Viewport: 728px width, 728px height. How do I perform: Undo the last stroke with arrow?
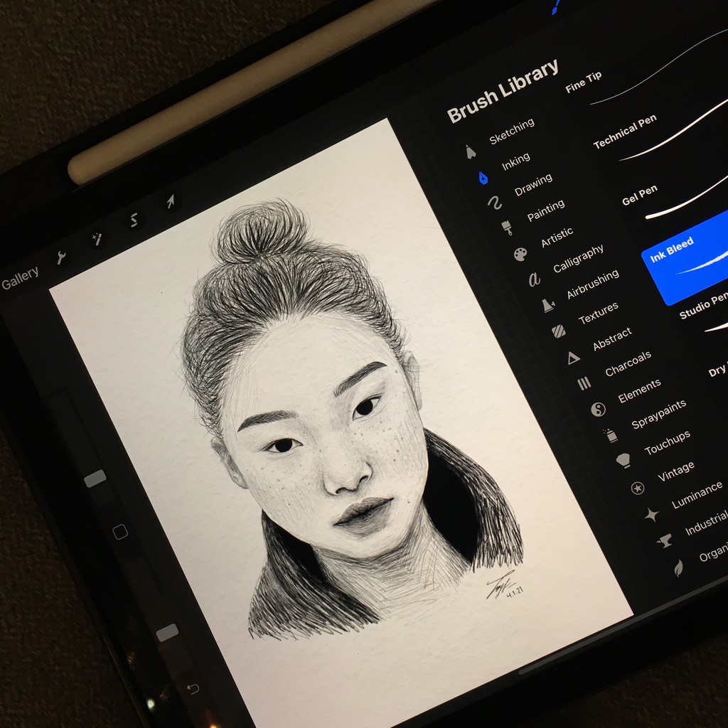193,688
